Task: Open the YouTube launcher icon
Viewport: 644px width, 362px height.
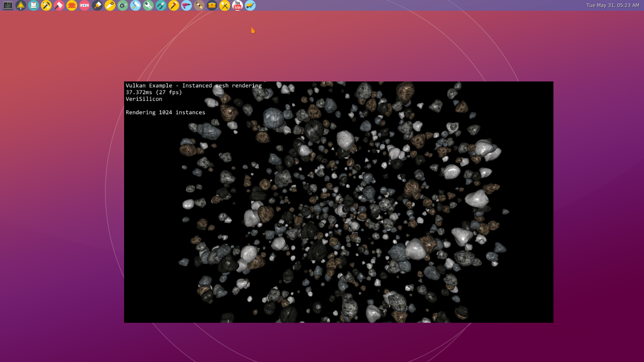Action: pyautogui.click(x=237, y=5)
